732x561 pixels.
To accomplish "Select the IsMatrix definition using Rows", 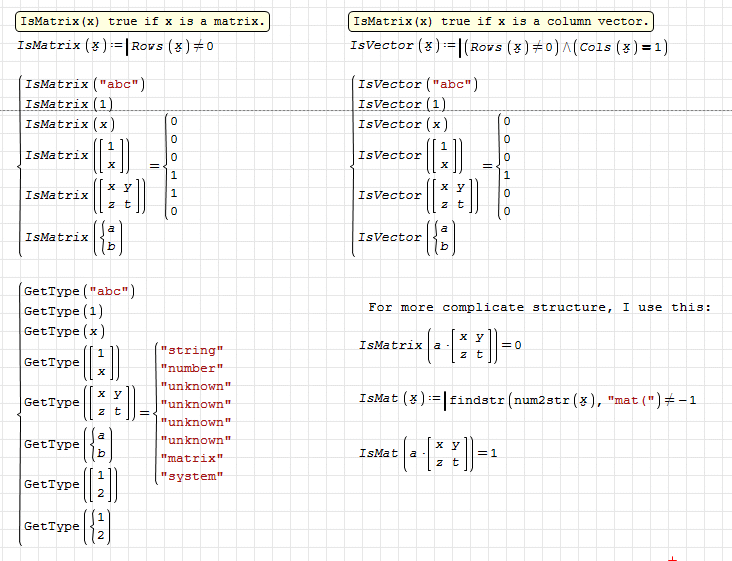I will point(115,46).
